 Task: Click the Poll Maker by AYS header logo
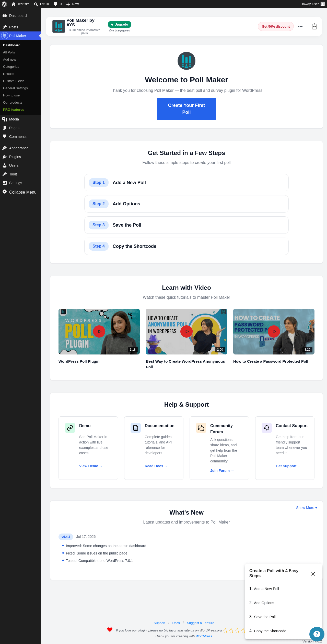(x=59, y=26)
